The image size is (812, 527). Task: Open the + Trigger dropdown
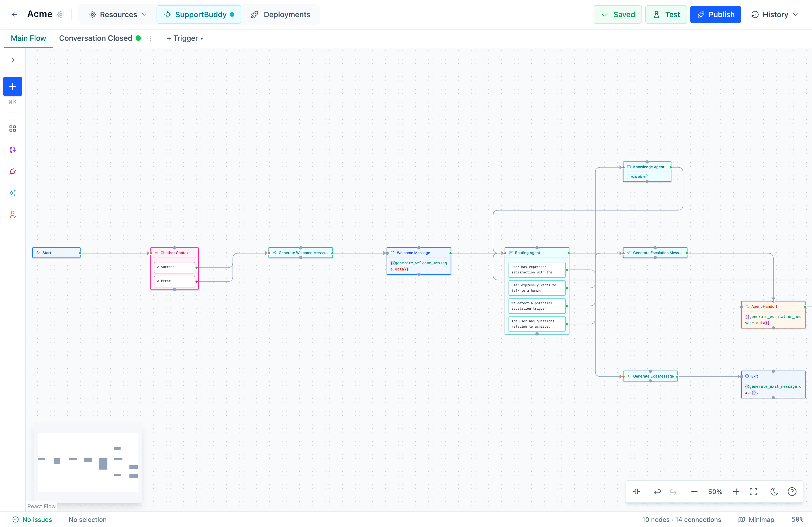point(185,38)
